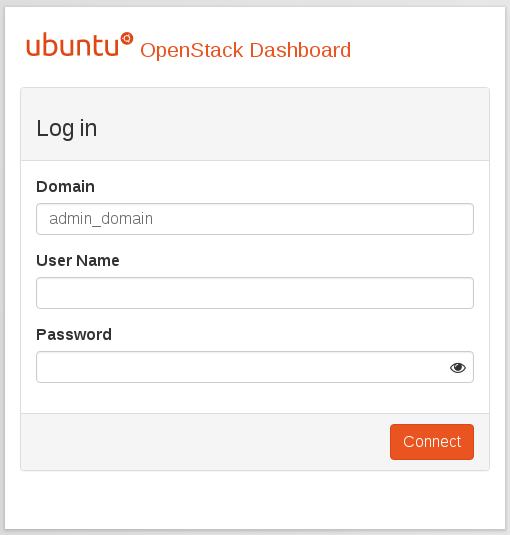Click the Password field label
This screenshot has width=510, height=535.
click(74, 335)
